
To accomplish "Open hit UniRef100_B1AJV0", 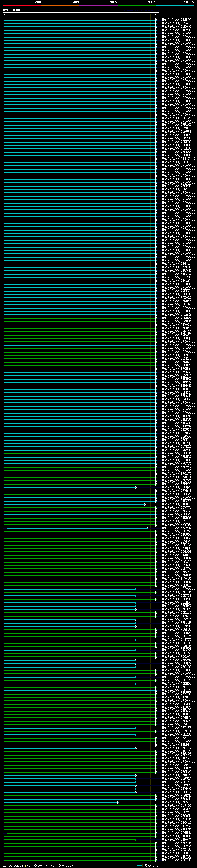I will [x=176, y=118].
